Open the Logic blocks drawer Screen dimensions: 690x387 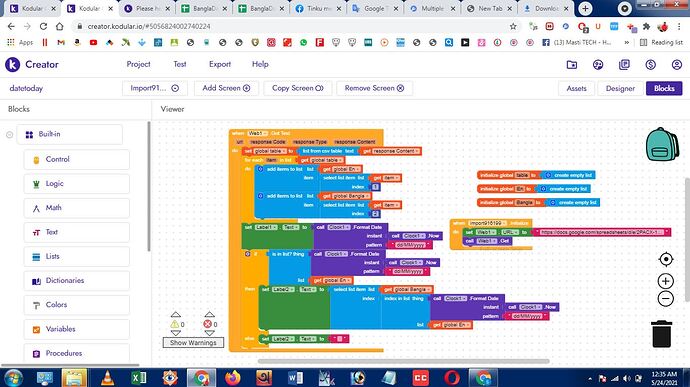tap(76, 184)
